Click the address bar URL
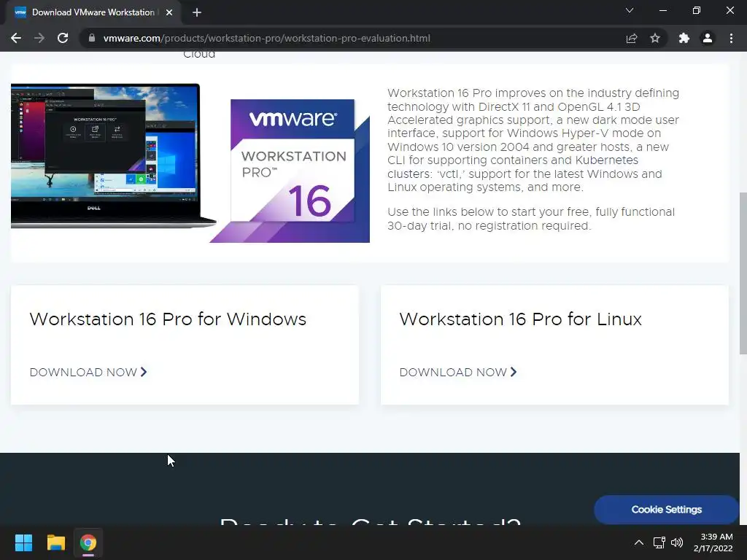 coord(267,38)
